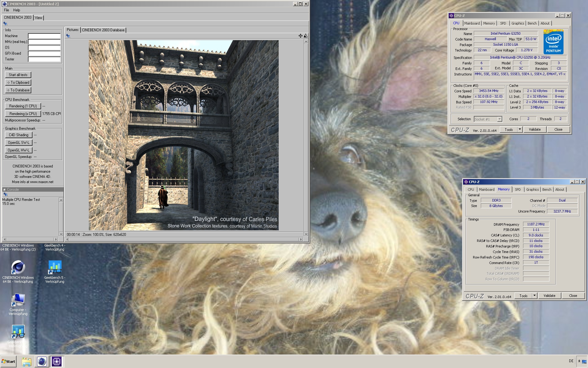The height and width of the screenshot is (368, 588).
Task: Click Start all tests button
Action: [18, 75]
